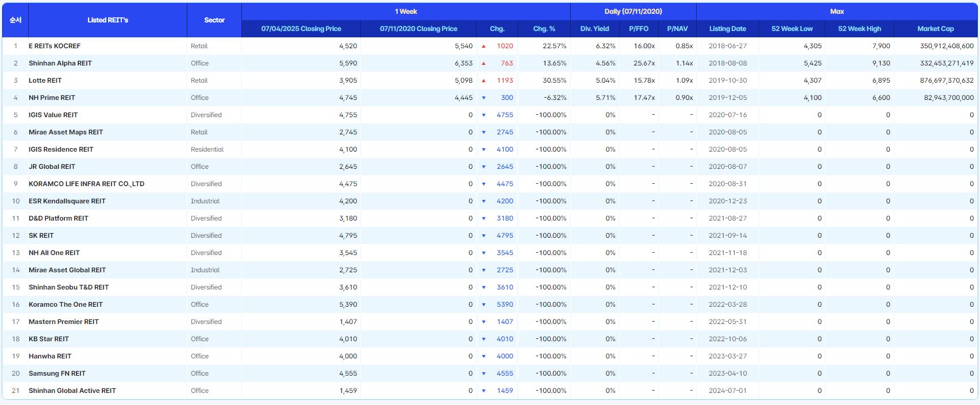Screen dimensions: 980x405
Task: Select the Shinhan Alpha REIT name
Action: coord(60,63)
